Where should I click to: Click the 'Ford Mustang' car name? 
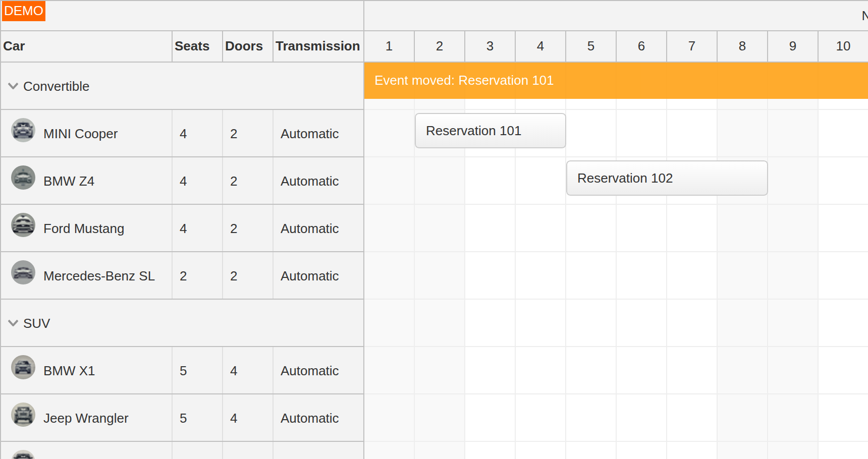click(x=84, y=228)
